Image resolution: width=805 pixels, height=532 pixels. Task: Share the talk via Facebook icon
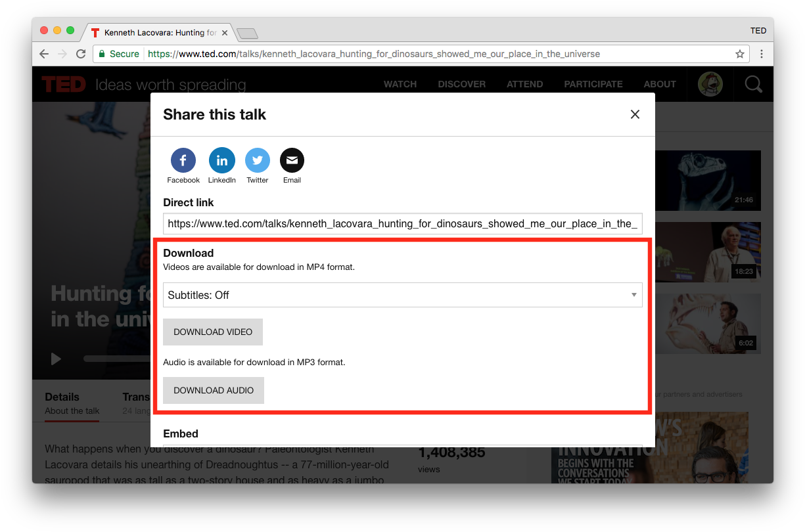click(183, 160)
